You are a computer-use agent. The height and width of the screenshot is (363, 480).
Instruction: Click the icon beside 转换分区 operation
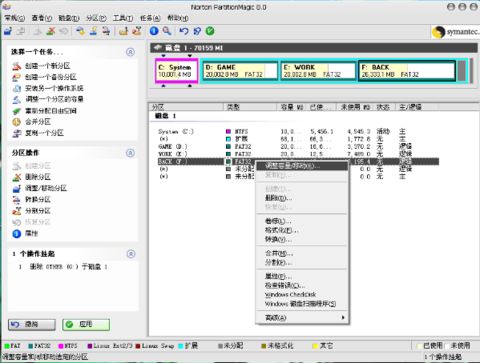(17, 200)
